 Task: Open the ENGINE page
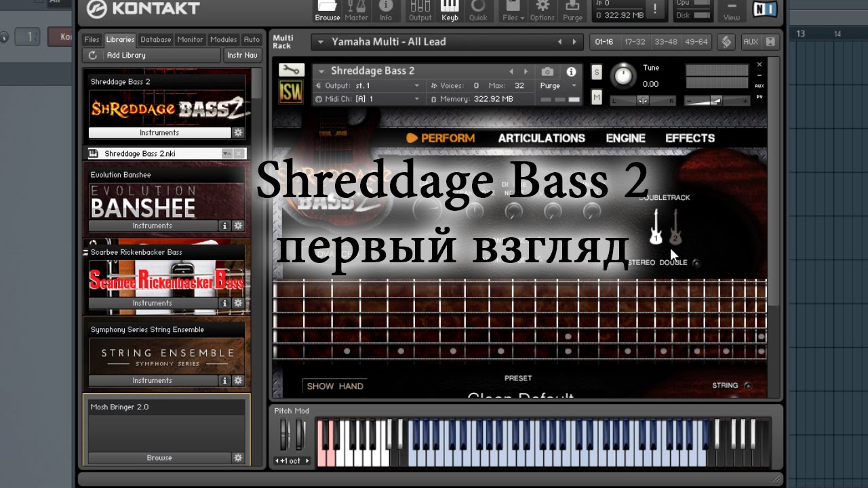(625, 138)
